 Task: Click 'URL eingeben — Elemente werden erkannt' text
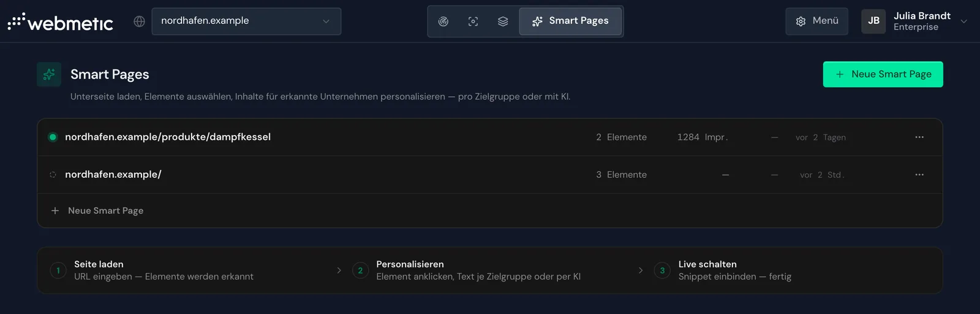pyautogui.click(x=164, y=277)
